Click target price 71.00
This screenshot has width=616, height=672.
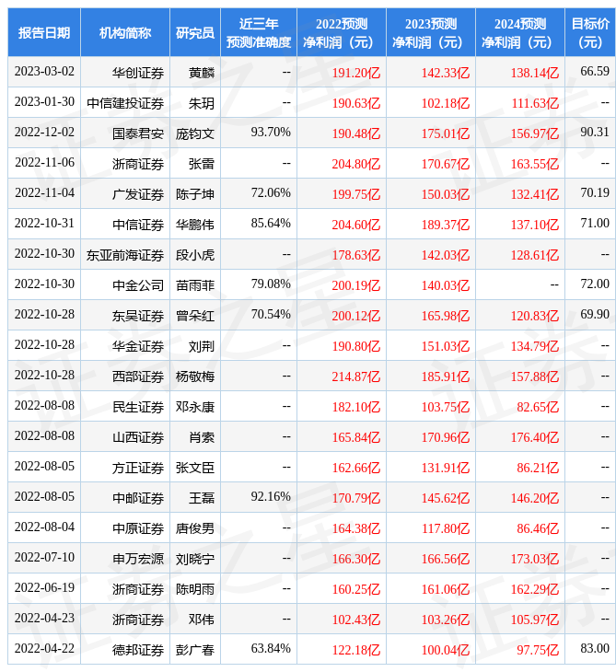point(595,224)
